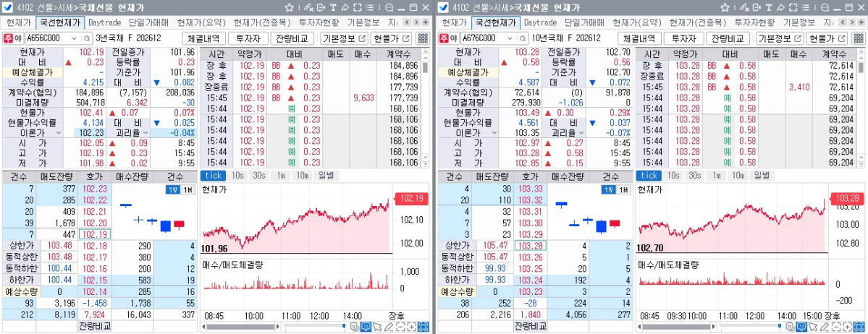The image size is (868, 334).
Task: Select the pencil draw tool in right chart
Action: 825,327
